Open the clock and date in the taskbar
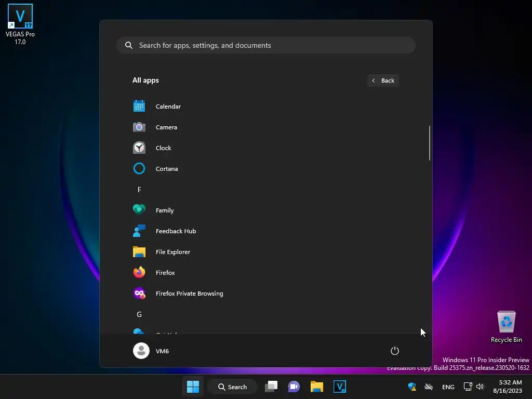Viewport: 532px width, 399px height. 508,387
